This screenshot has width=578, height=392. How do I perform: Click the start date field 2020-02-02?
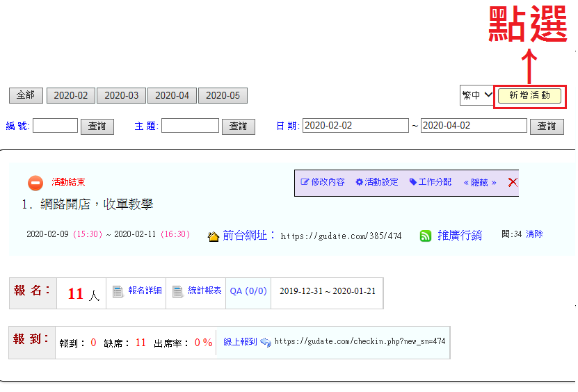pyautogui.click(x=355, y=126)
